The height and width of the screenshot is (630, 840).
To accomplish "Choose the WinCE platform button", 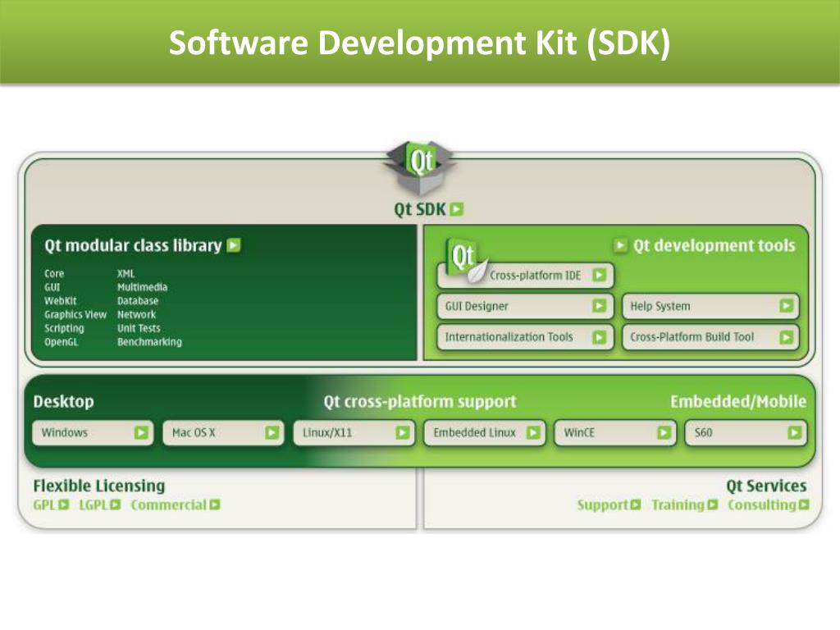I will pyautogui.click(x=615, y=433).
